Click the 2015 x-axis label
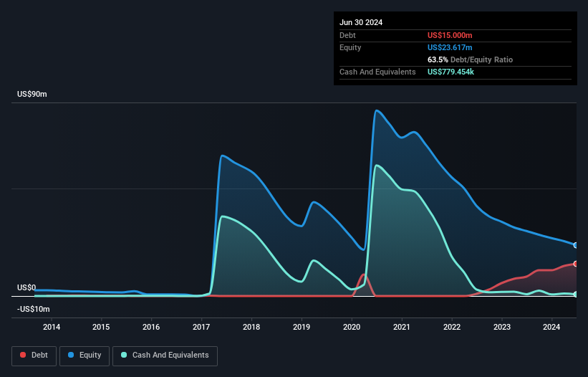This screenshot has width=588, height=377. 101,327
